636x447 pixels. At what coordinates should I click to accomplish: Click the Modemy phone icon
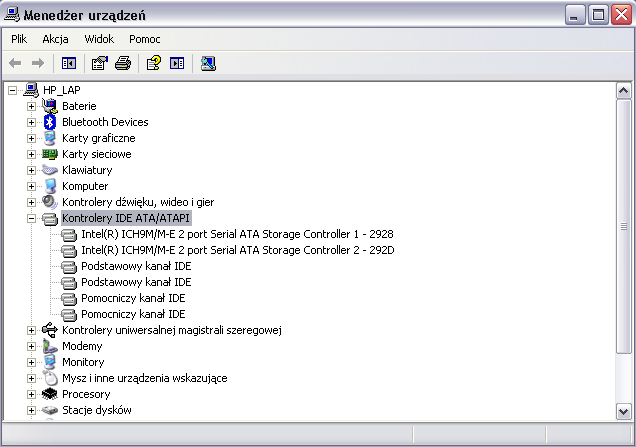click(49, 346)
